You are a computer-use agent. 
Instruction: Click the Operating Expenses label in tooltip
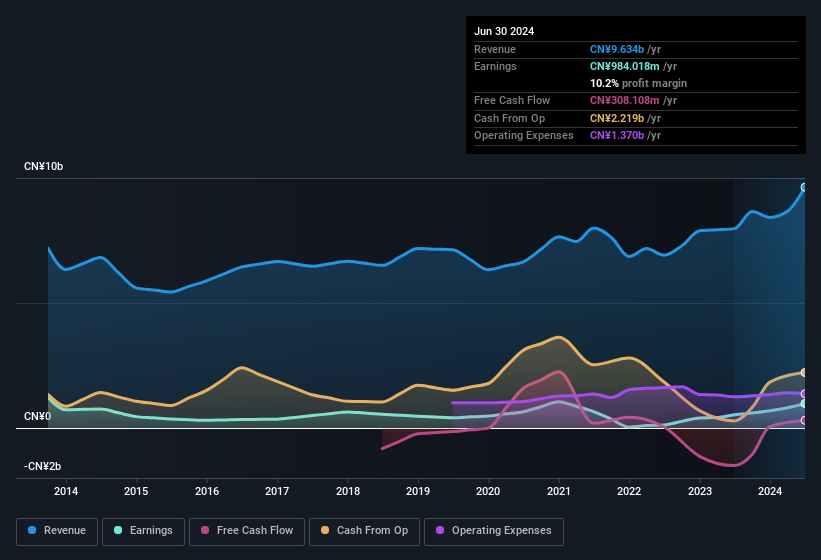pos(524,135)
